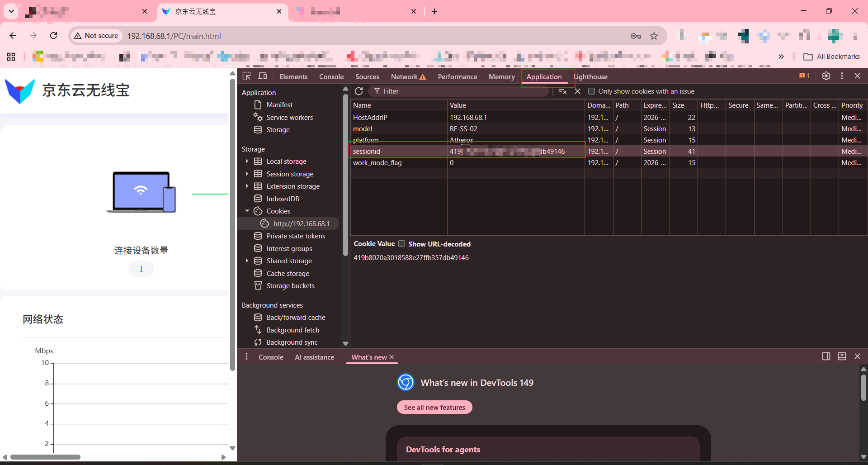Viewport: 868px width, 465px height.
Task: Open the Manifest item
Action: (279, 104)
